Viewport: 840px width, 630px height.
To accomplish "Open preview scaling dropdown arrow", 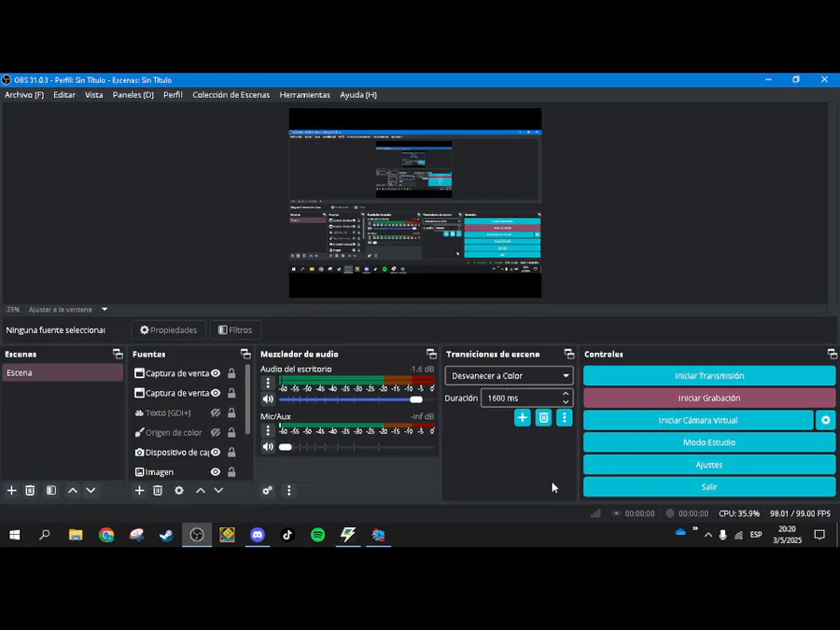I will pos(105,310).
